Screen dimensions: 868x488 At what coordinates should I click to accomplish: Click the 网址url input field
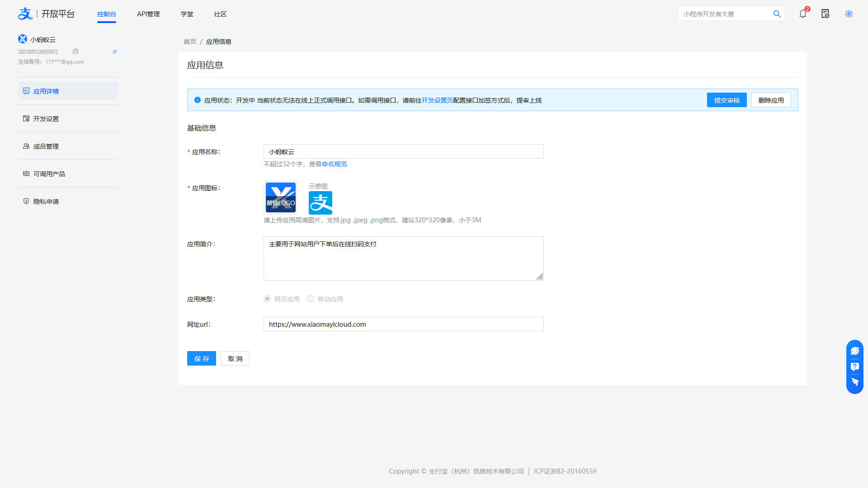click(403, 324)
